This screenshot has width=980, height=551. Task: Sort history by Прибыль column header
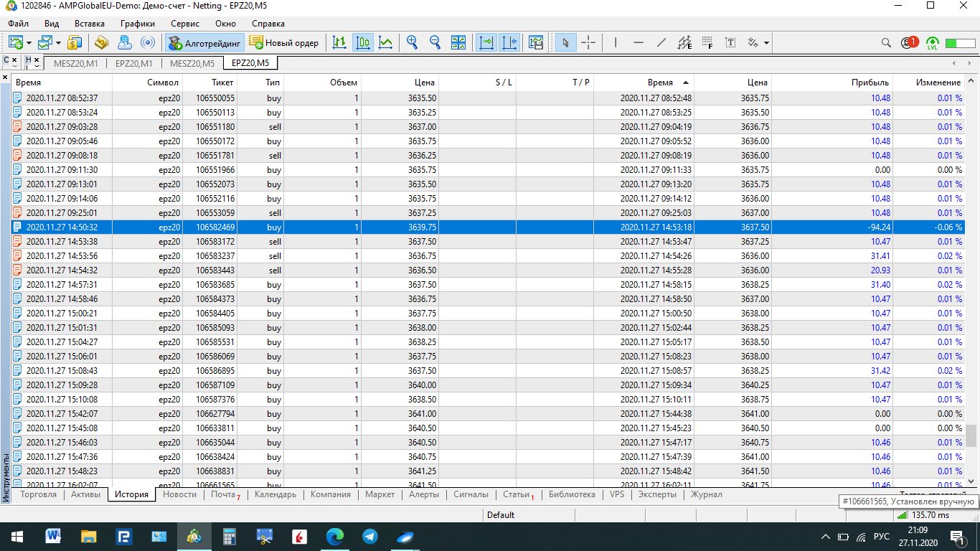[832, 83]
